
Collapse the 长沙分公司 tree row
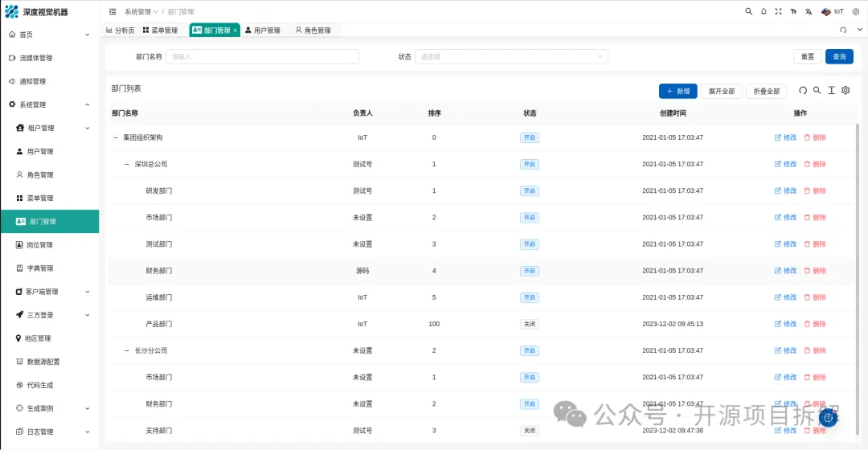(x=127, y=351)
